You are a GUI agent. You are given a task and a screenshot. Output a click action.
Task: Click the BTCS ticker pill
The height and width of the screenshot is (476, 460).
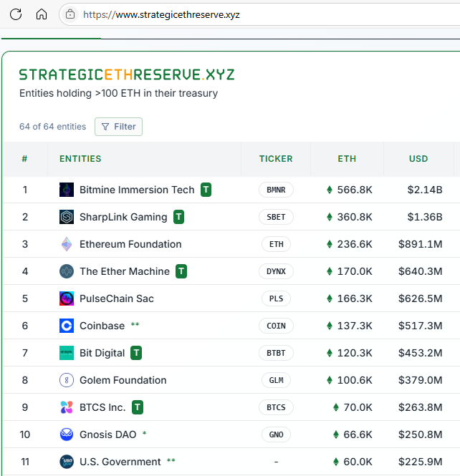pyautogui.click(x=276, y=407)
